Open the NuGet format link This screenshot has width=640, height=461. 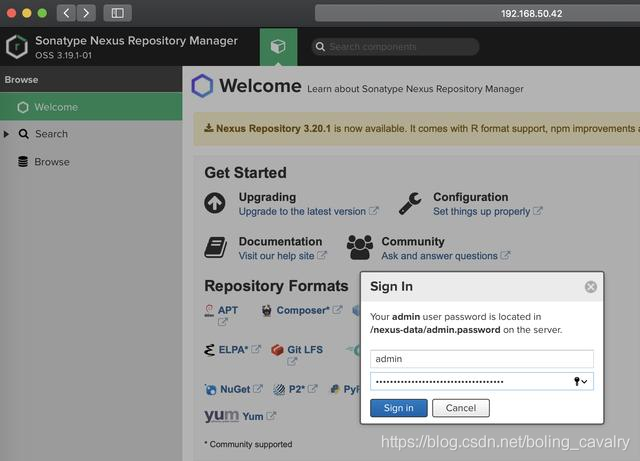coord(235,390)
